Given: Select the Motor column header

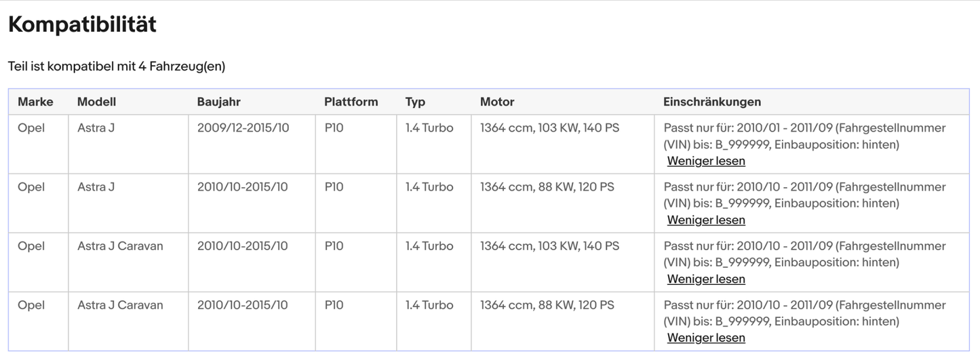Looking at the screenshot, I should click(x=497, y=102).
